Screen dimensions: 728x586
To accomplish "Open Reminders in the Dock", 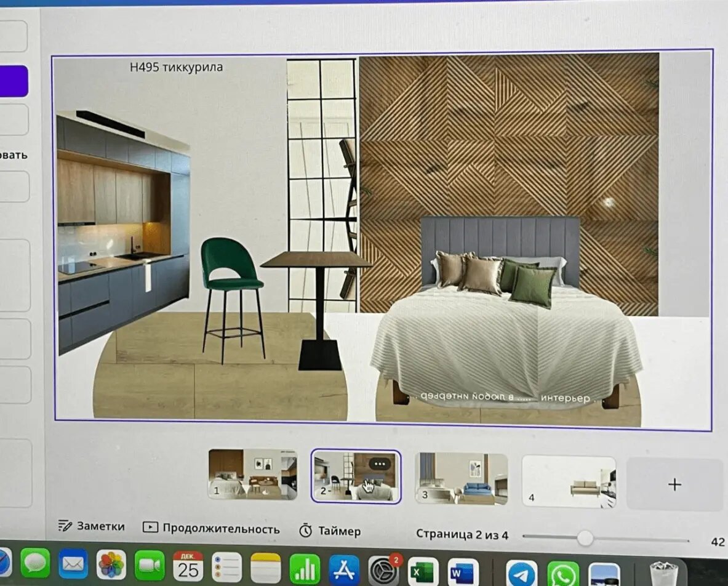I will point(226,567).
